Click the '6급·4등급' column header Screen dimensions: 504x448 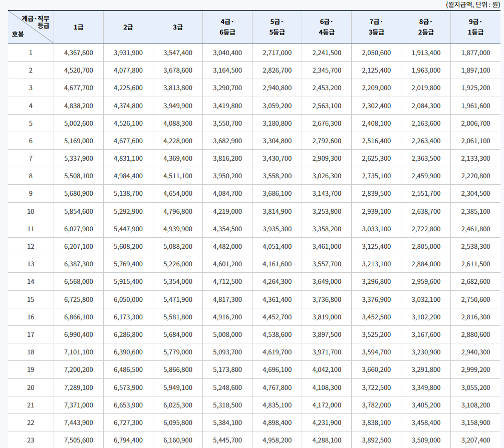(x=327, y=28)
